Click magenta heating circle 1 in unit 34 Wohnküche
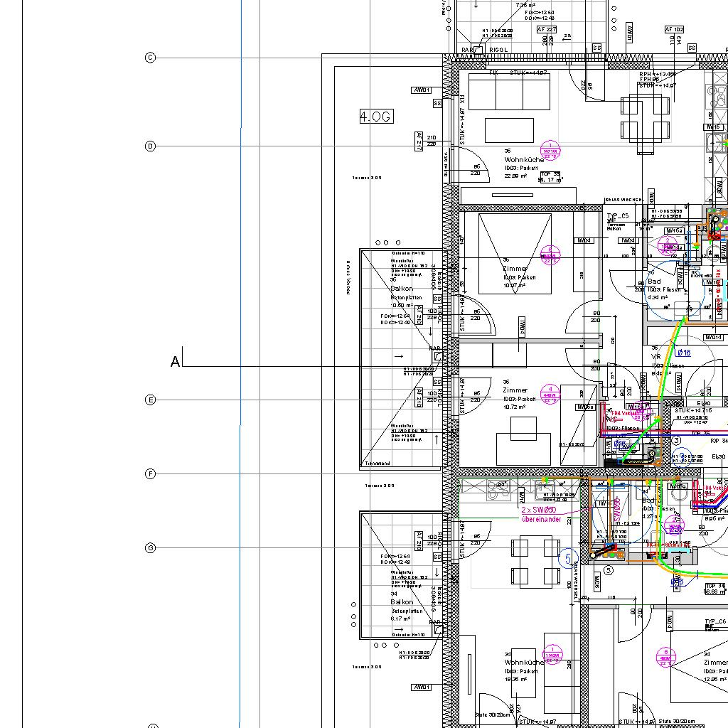The width and height of the screenshot is (728, 728). pyautogui.click(x=552, y=655)
